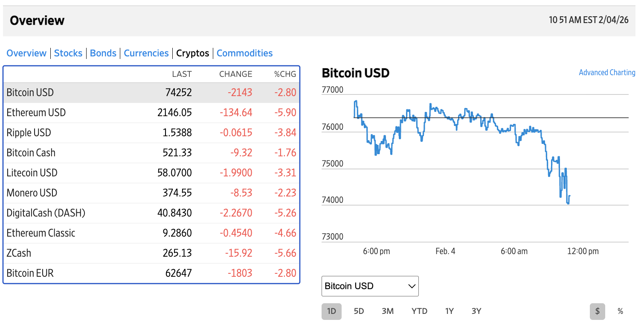Open the Commodities tab

244,53
